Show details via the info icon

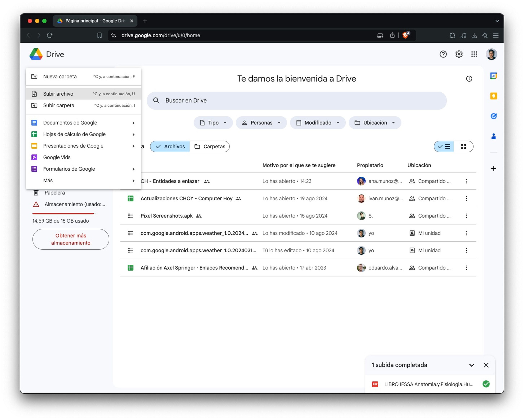[x=469, y=79]
